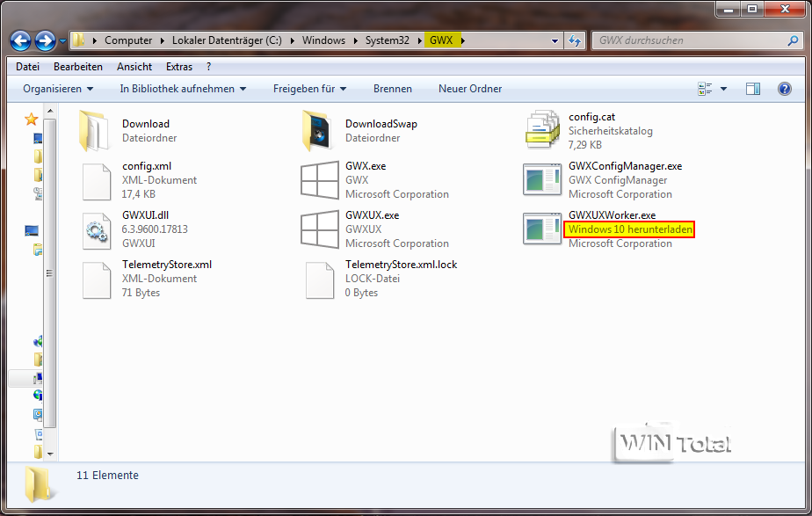Image resolution: width=812 pixels, height=516 pixels.
Task: Expand the arrow before Computer breadcrumb
Action: [95, 40]
